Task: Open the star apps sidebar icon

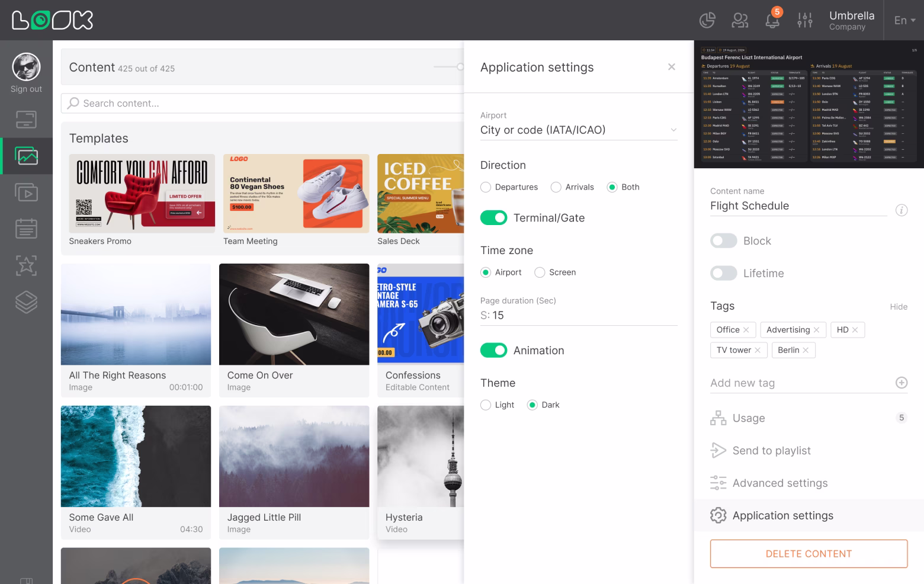Action: click(26, 265)
